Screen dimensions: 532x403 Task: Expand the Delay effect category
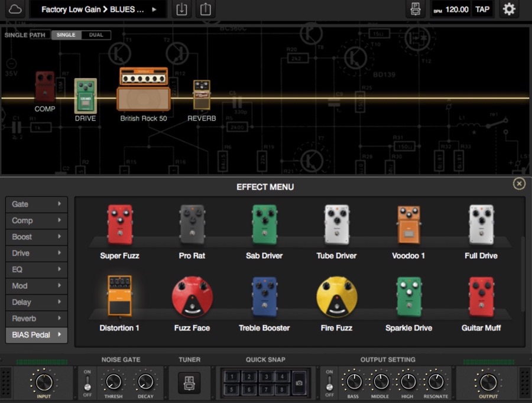tap(36, 302)
